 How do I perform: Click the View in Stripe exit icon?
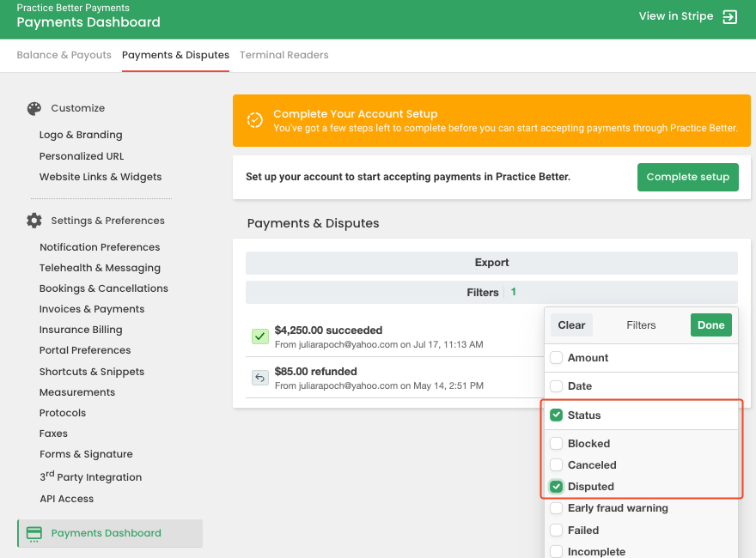pos(729,17)
